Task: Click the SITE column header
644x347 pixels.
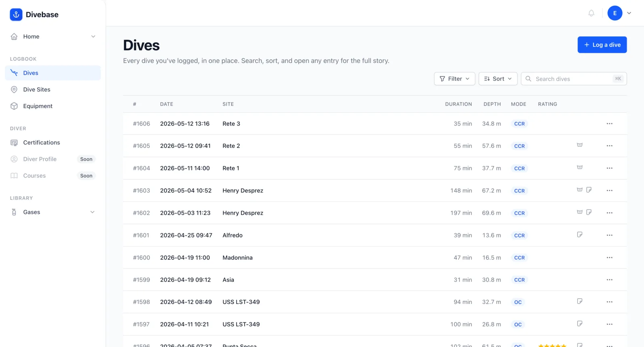Action: [x=228, y=104]
